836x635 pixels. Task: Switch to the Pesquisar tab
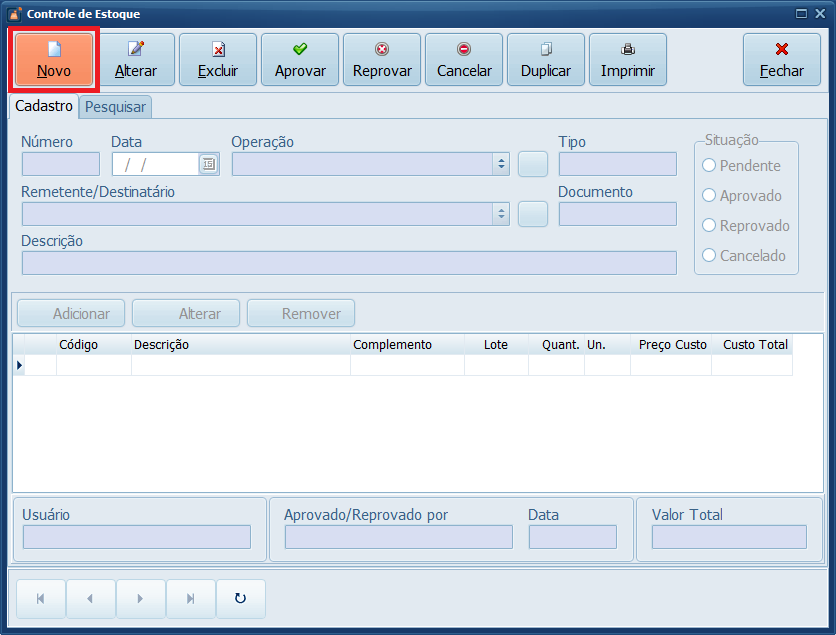[115, 107]
